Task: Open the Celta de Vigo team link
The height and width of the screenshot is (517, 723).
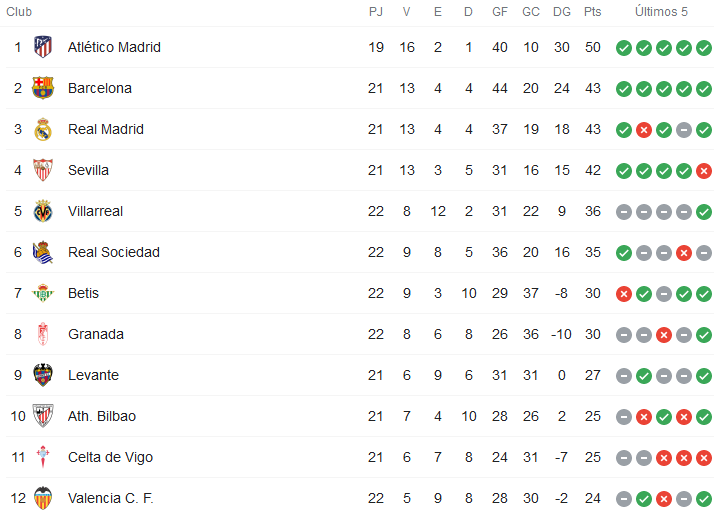Action: pos(110,457)
